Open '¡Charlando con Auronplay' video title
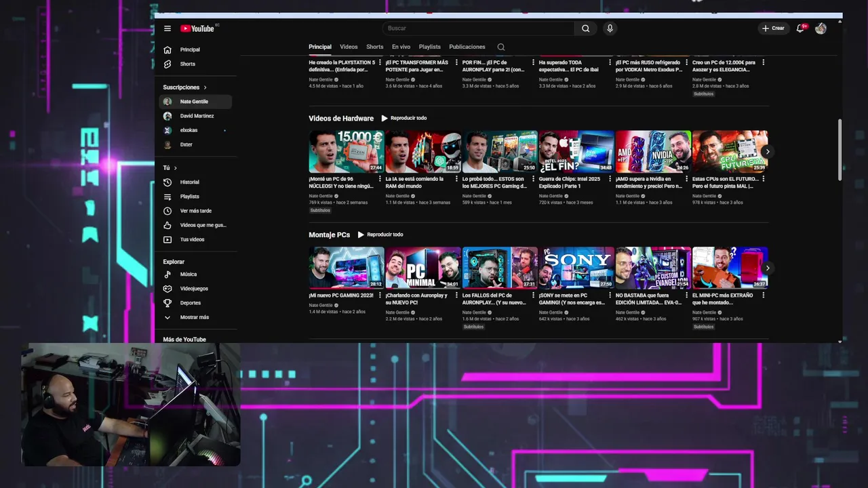 click(416, 299)
